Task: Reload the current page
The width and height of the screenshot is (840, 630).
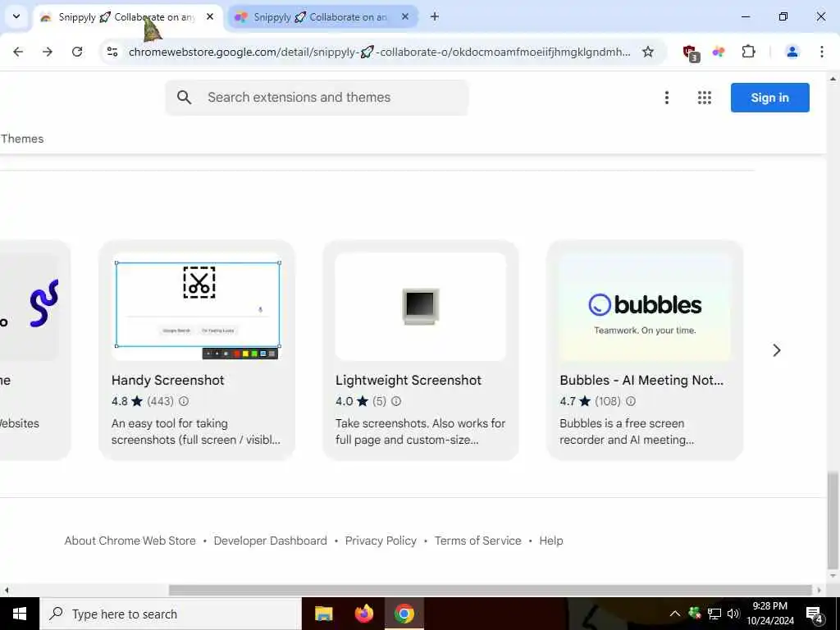Action: (x=77, y=52)
